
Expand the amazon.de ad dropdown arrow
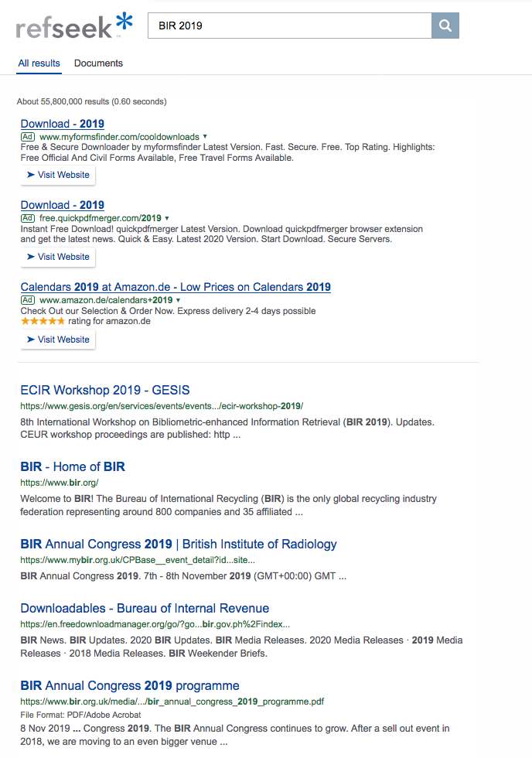pos(178,300)
